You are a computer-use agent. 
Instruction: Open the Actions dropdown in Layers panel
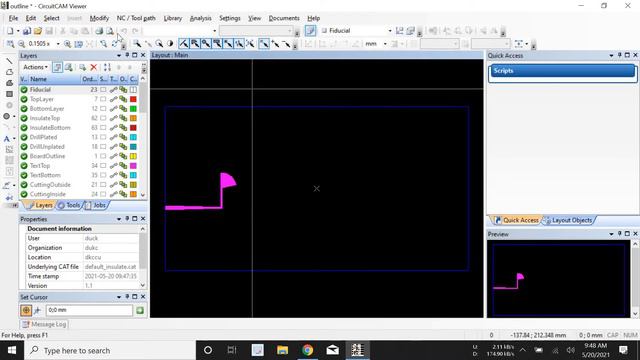[35, 67]
